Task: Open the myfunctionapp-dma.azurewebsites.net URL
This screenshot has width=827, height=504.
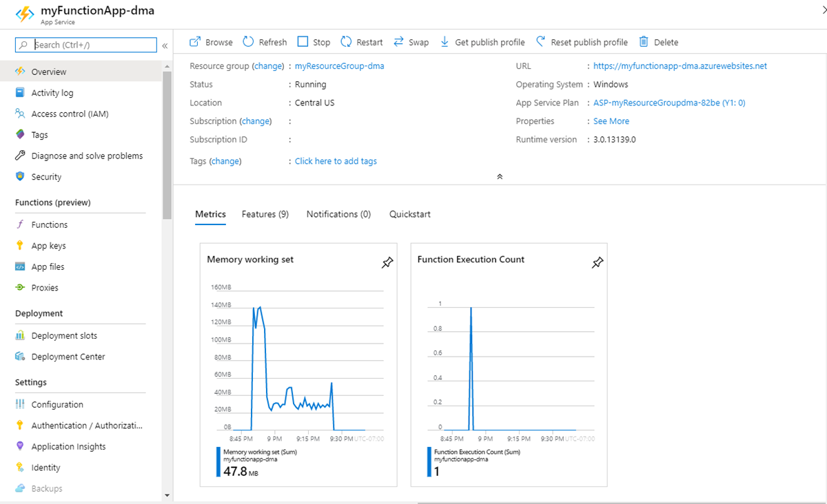Action: pos(680,66)
